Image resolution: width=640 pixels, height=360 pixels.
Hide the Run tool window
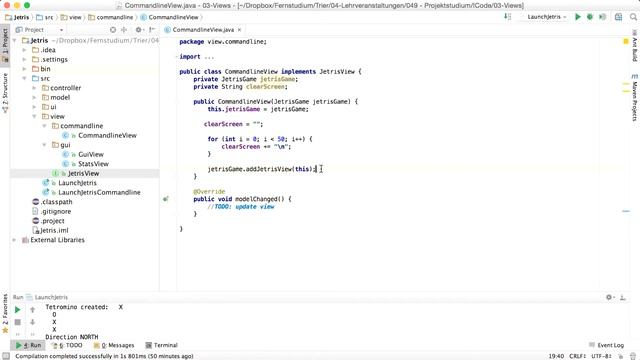623,298
